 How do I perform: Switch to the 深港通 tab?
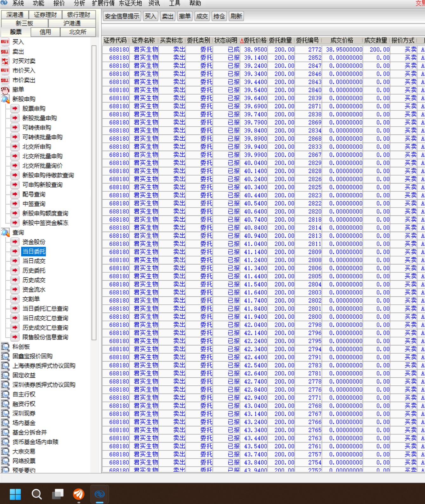pos(15,15)
